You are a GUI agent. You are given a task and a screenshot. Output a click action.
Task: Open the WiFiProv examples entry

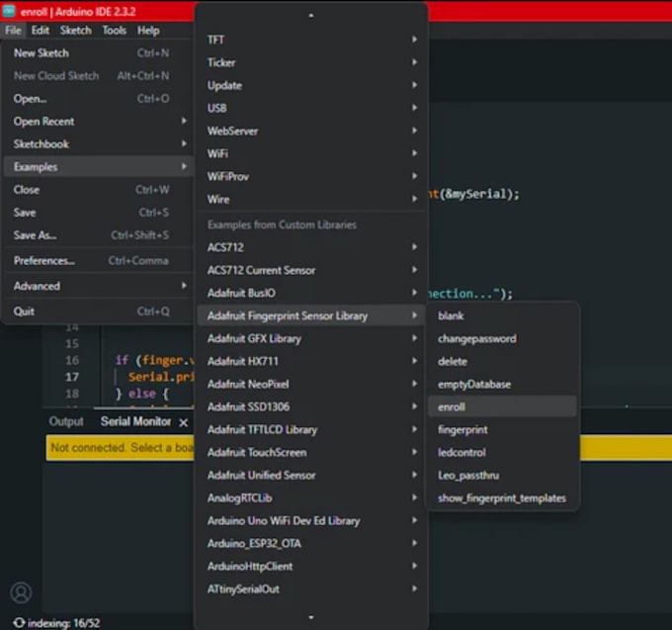coord(311,176)
